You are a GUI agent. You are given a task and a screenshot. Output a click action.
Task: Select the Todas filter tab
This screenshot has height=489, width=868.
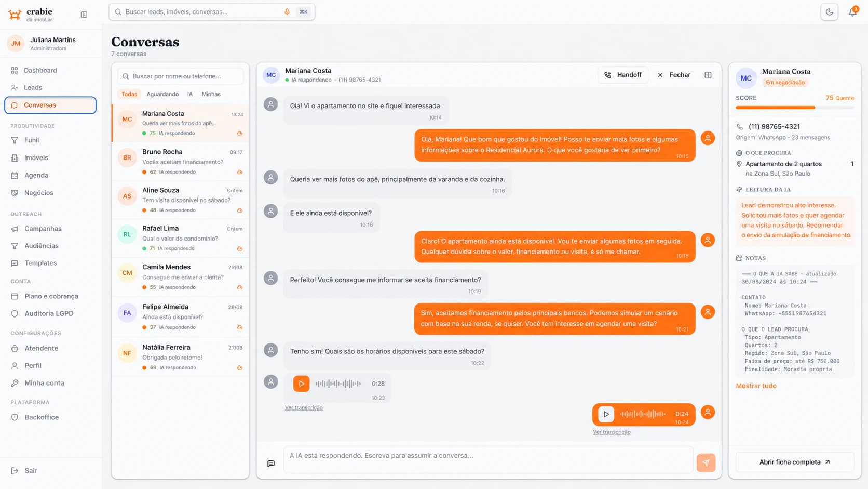(129, 94)
